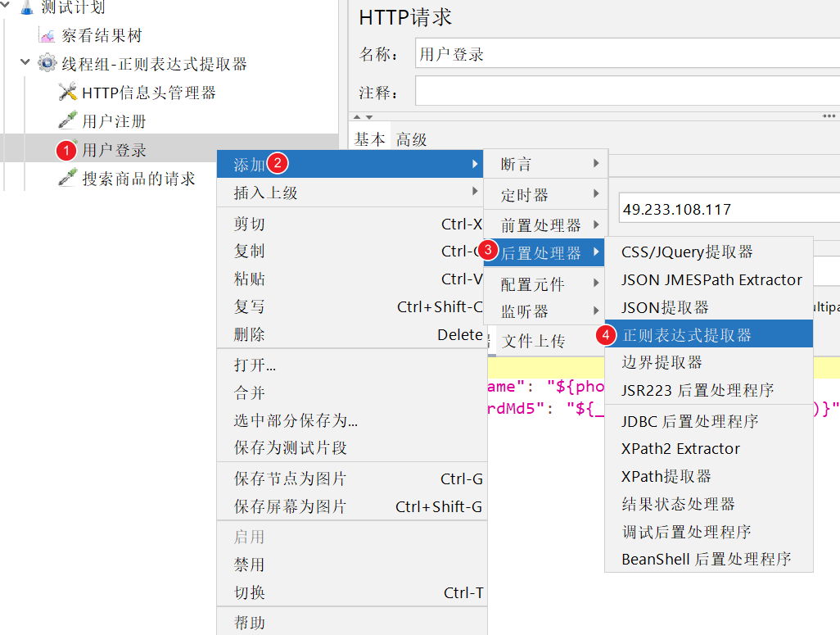Select 搜索商品的请求 tree item
Image resolution: width=840 pixels, height=635 pixels.
(138, 178)
